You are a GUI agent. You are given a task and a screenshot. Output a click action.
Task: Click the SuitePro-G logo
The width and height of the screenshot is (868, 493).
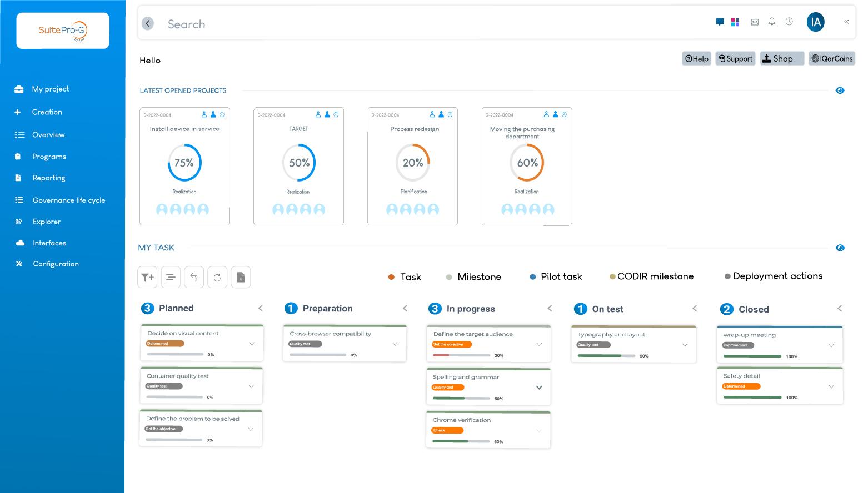click(x=63, y=31)
